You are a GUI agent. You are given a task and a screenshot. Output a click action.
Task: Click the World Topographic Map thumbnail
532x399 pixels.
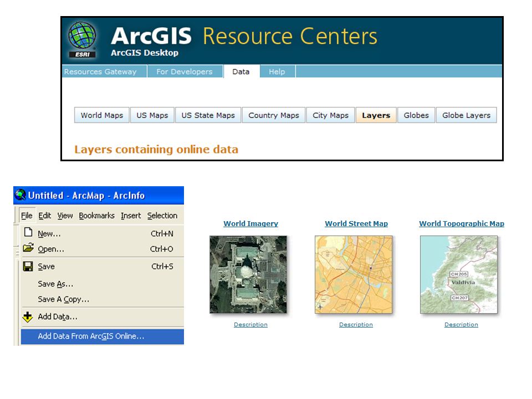459,274
